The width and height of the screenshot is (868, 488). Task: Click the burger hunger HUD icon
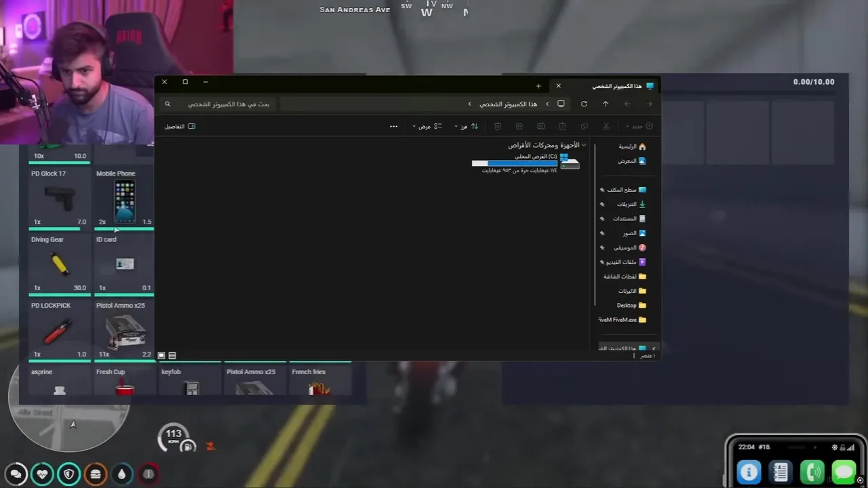[95, 474]
